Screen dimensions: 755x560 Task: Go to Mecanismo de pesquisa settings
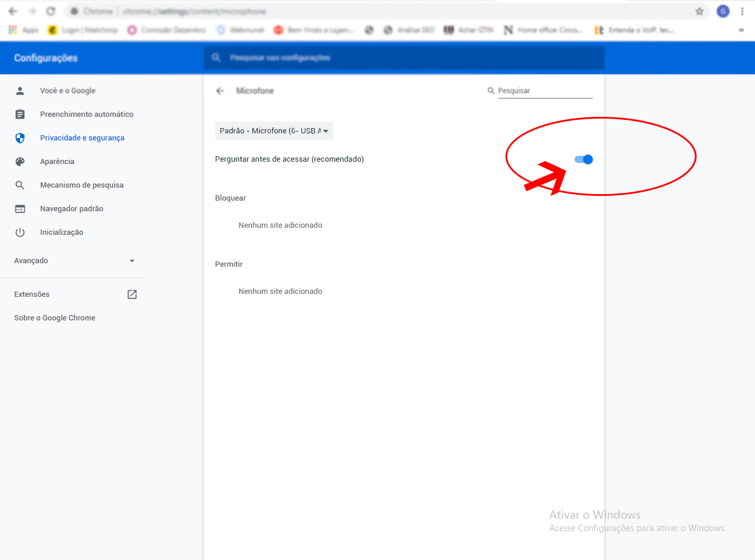click(x=81, y=185)
